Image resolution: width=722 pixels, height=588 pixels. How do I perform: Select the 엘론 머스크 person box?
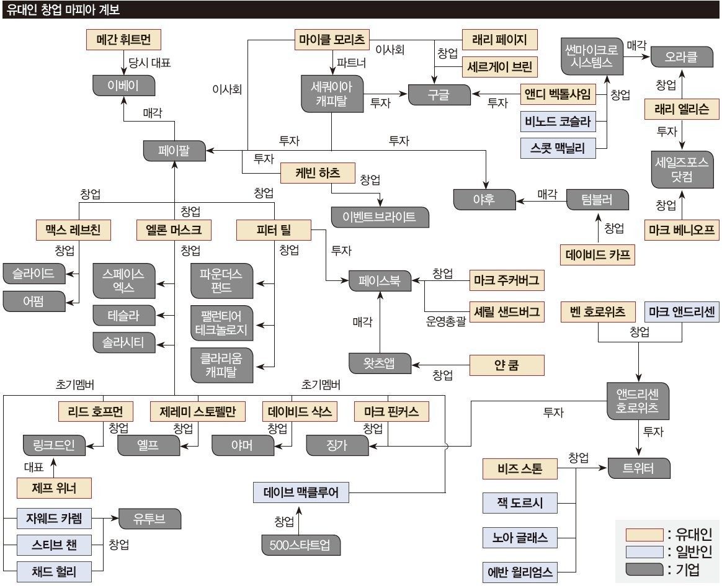(x=173, y=231)
